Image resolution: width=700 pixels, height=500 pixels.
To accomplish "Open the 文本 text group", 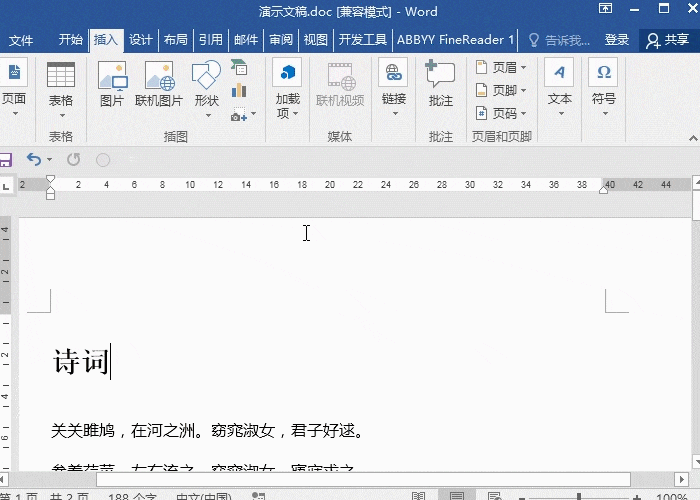I will point(559,88).
